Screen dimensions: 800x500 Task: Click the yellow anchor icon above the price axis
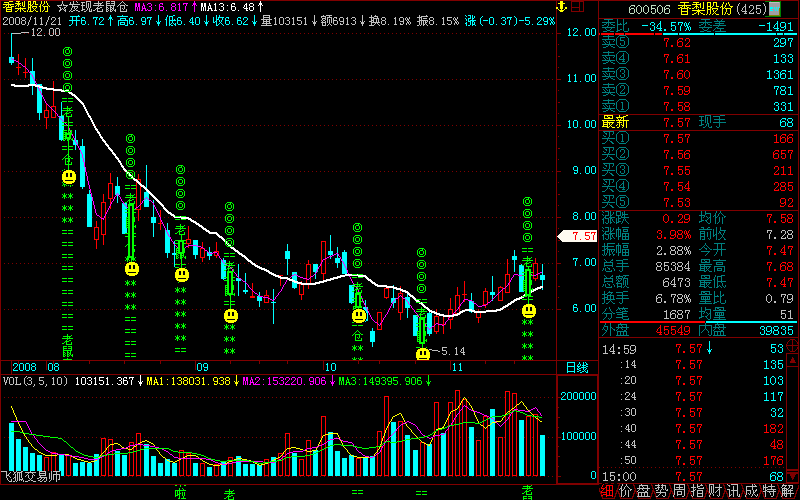coord(561,7)
